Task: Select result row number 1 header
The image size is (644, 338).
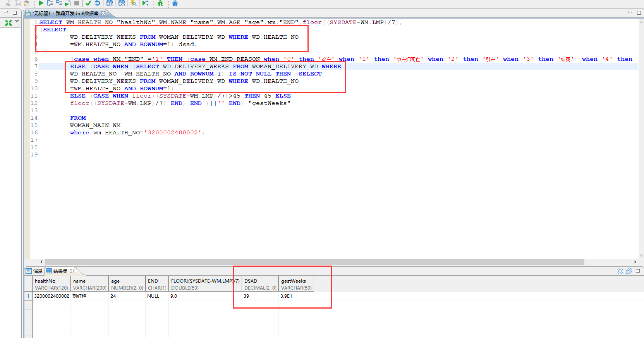Action: (28, 296)
